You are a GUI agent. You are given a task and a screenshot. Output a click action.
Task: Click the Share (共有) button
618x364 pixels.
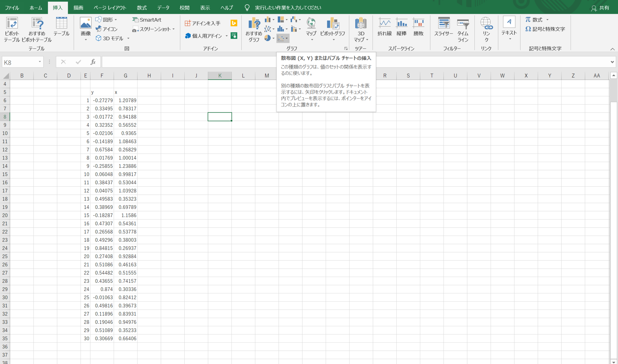[600, 8]
